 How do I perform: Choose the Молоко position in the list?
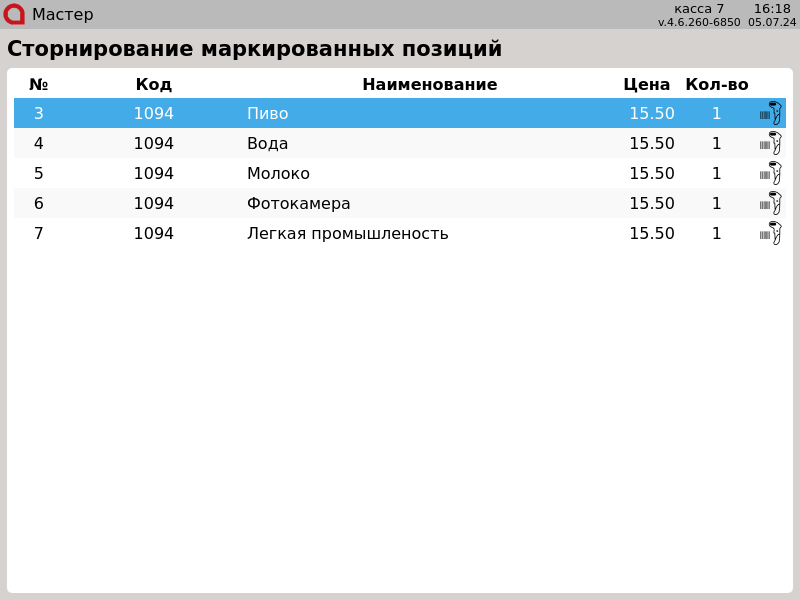pos(278,174)
